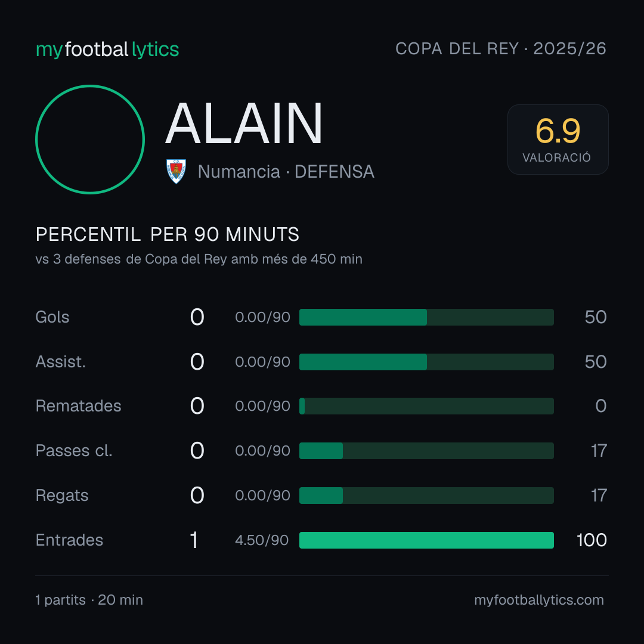Click the full Entrades percentile bar
The height and width of the screenshot is (644, 644).
click(426, 540)
